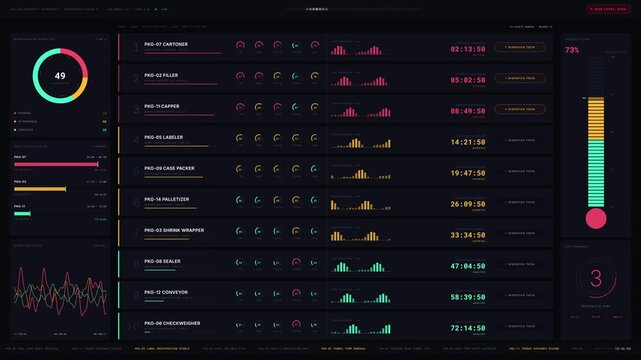The image size is (641, 360).
Task: Click the teal gauge in PKG-07 CARTONER row
Action: 296,45
